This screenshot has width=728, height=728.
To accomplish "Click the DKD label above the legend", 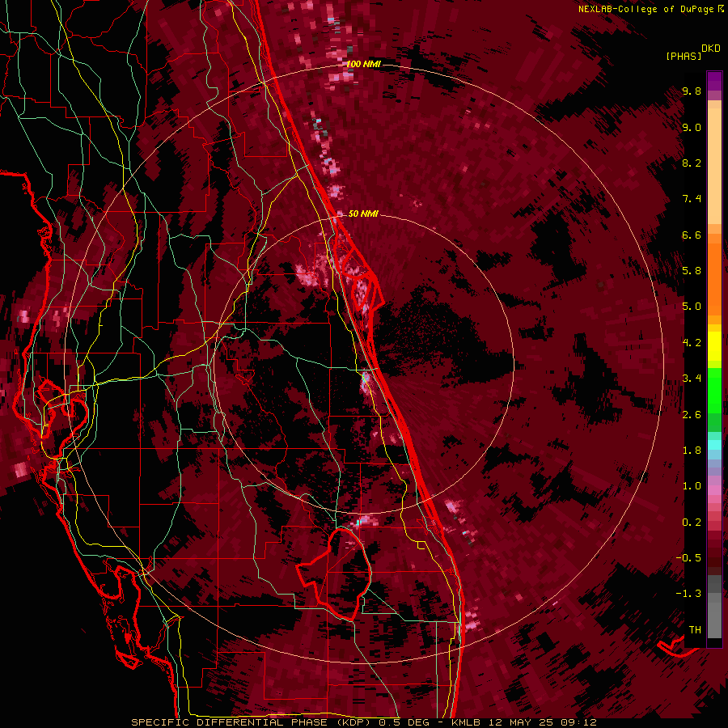I will (x=711, y=49).
